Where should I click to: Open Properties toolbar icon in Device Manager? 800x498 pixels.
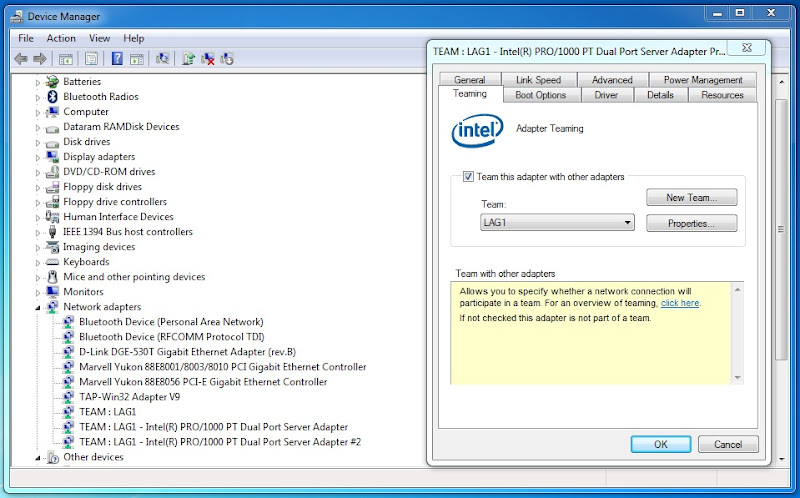(x=91, y=59)
